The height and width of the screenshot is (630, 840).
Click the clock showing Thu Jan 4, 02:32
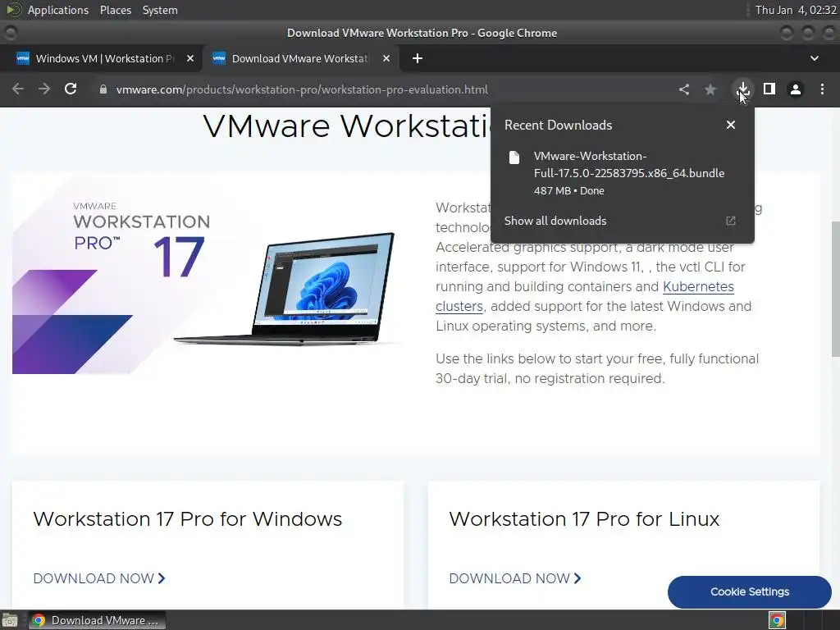tap(796, 10)
